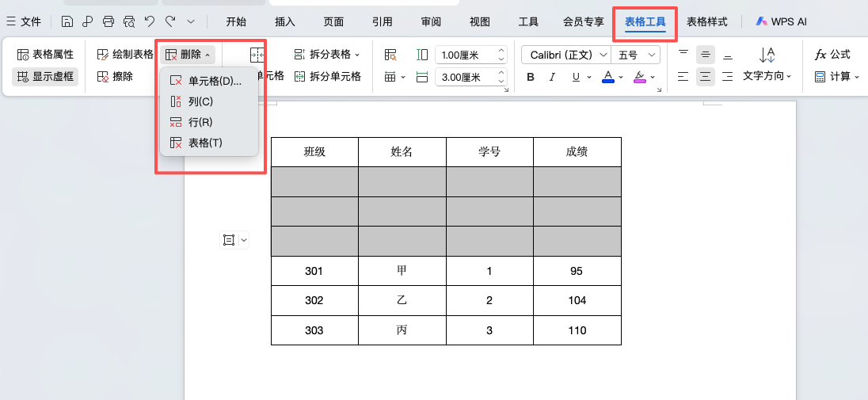Choose 表格(T) to delete the table
The image size is (868, 400).
(x=209, y=143)
